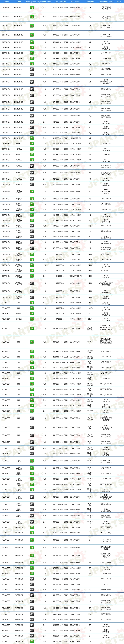124x644 pixels.
Task: Click petrol icon of Xsara Picasso RFN 100kW row
Action: (32, 276)
